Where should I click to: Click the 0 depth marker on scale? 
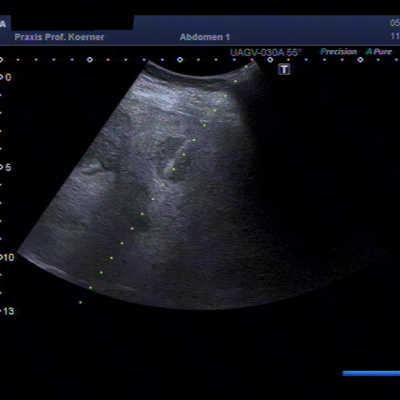click(x=6, y=77)
